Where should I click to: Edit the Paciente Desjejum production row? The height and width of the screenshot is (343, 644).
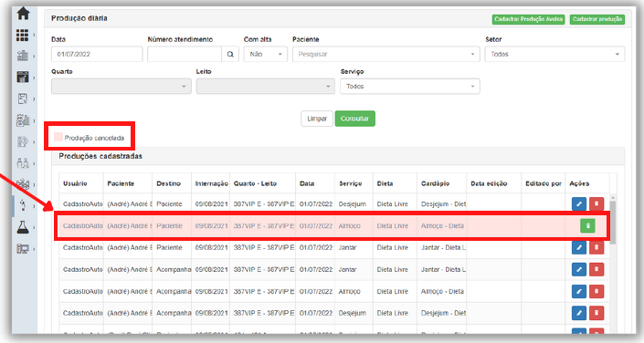point(579,204)
